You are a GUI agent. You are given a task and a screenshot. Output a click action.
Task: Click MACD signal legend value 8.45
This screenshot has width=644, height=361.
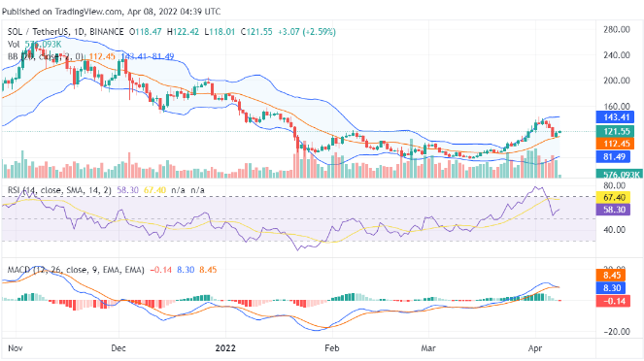208,270
